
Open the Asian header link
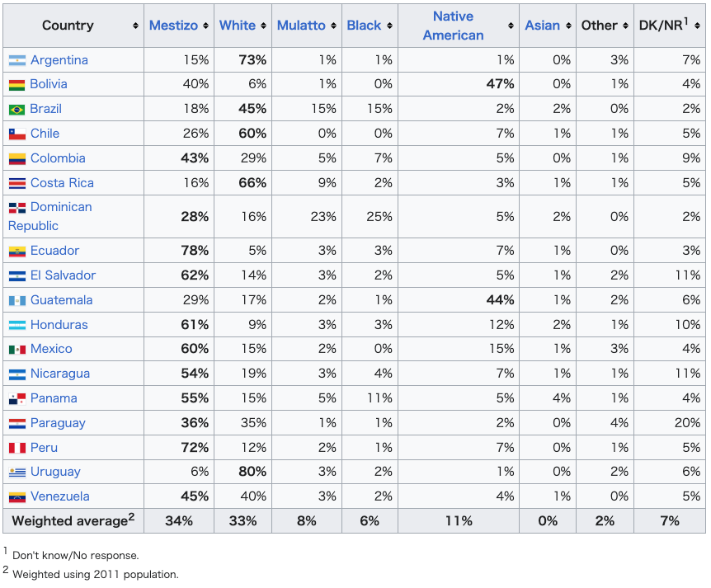(542, 26)
